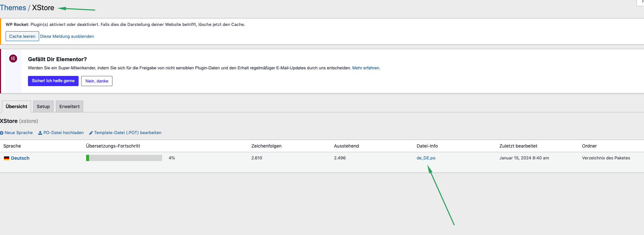The image size is (644, 235).
Task: Switch to the Übersicht tab
Action: coord(16,106)
